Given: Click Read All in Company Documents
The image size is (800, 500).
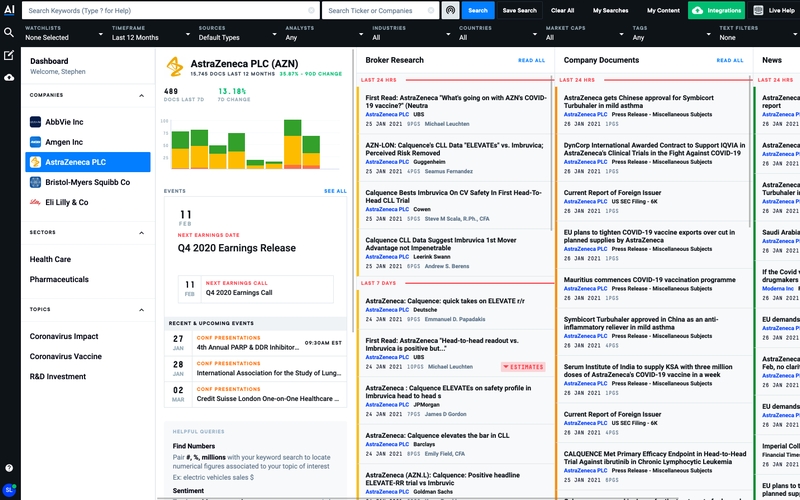Looking at the screenshot, I should [730, 60].
